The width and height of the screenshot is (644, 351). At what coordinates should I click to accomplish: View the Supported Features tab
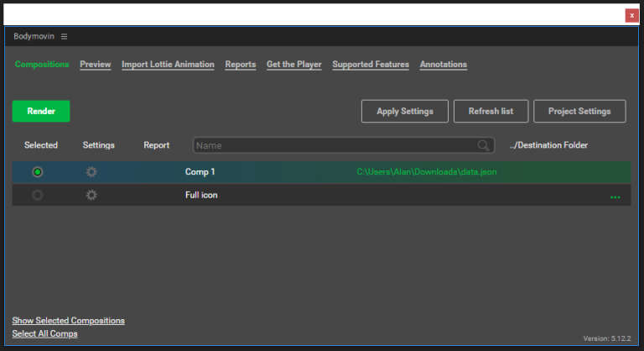(371, 65)
